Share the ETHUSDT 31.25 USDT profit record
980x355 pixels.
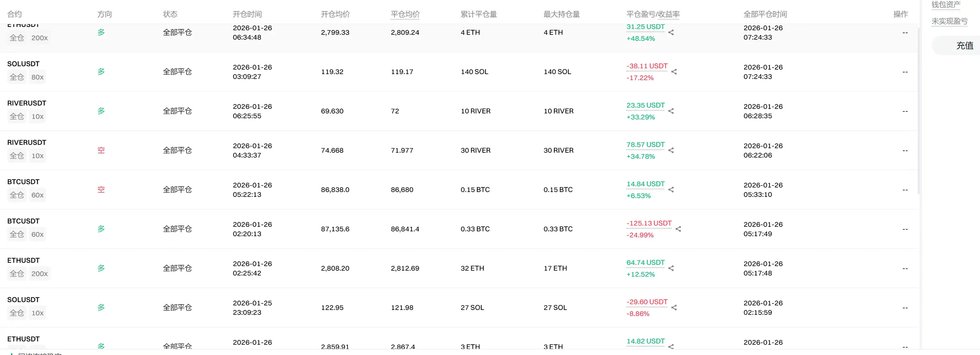(x=671, y=33)
